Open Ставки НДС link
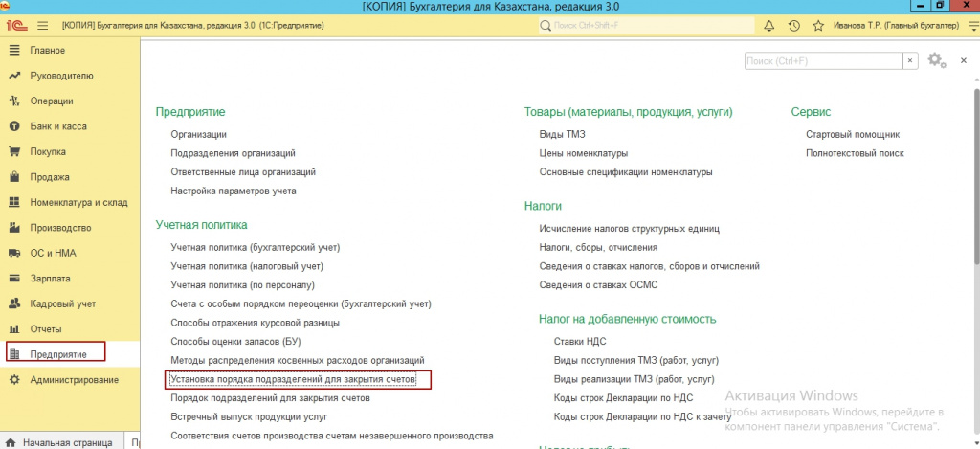 point(580,342)
